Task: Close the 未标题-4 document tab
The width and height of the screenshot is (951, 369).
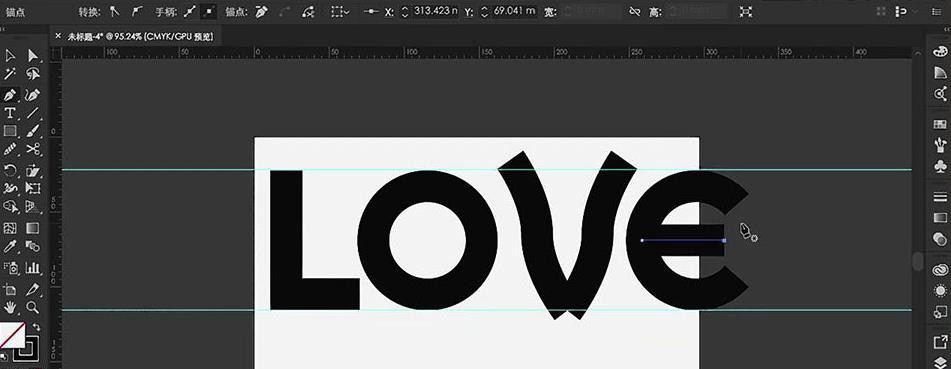Action: pyautogui.click(x=58, y=36)
